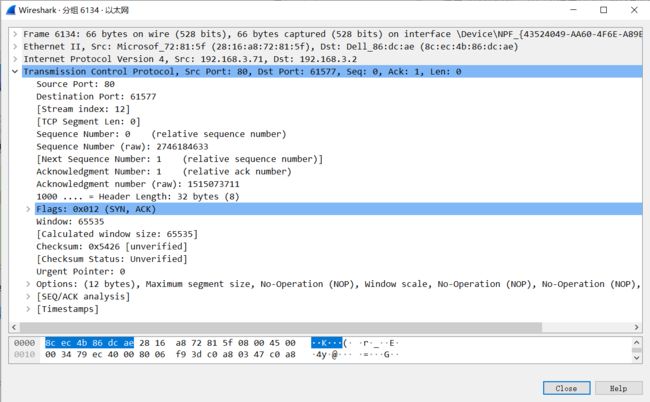
Task: Click hex pane scrollbar down arrow
Action: coord(636,358)
